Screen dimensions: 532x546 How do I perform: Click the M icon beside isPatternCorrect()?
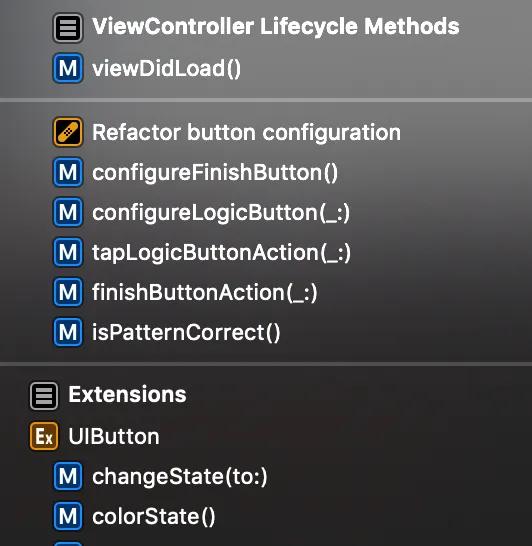click(68, 332)
